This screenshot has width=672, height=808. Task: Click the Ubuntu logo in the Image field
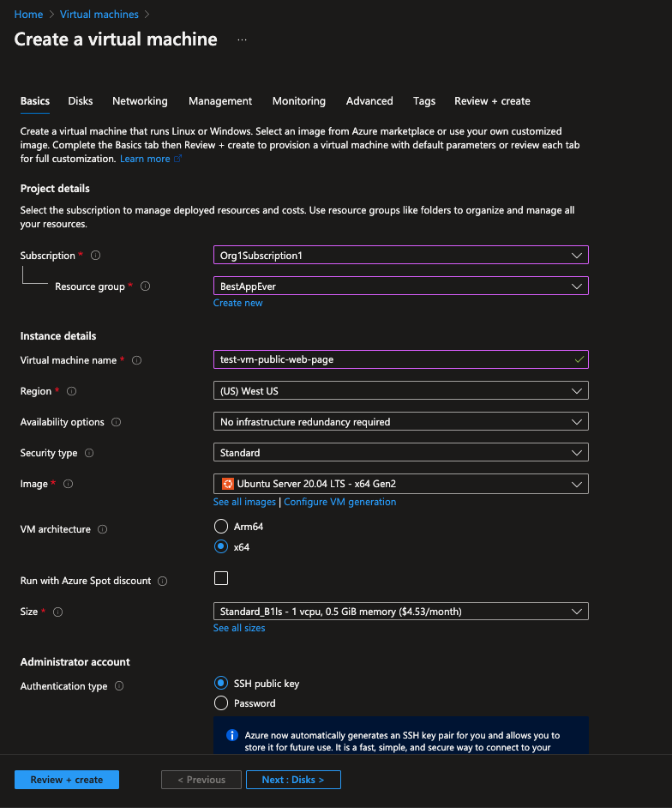(x=227, y=484)
